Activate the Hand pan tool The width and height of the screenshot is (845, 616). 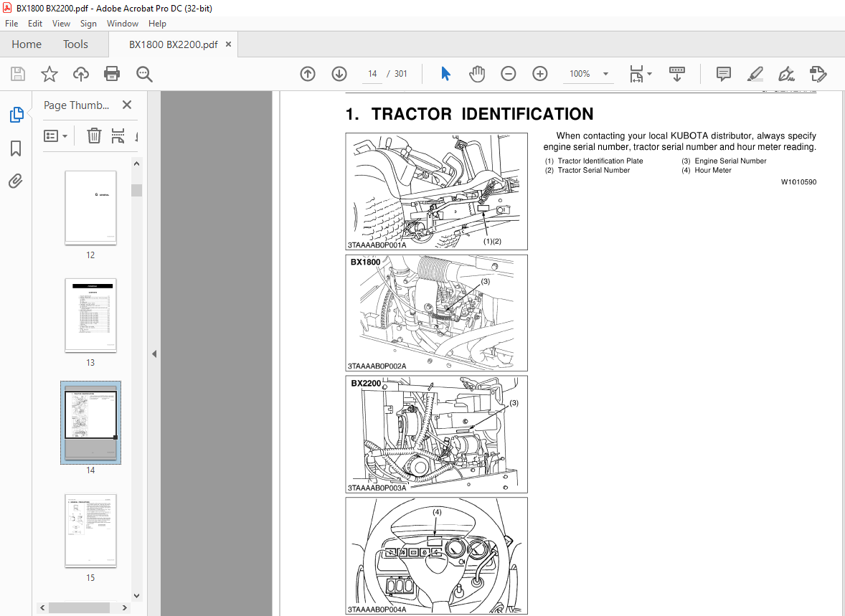click(x=476, y=74)
